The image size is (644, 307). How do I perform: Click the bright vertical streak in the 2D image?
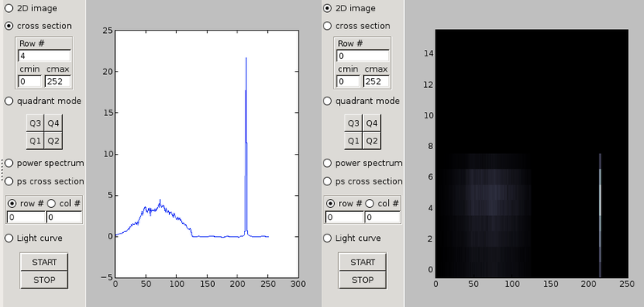tap(600, 215)
